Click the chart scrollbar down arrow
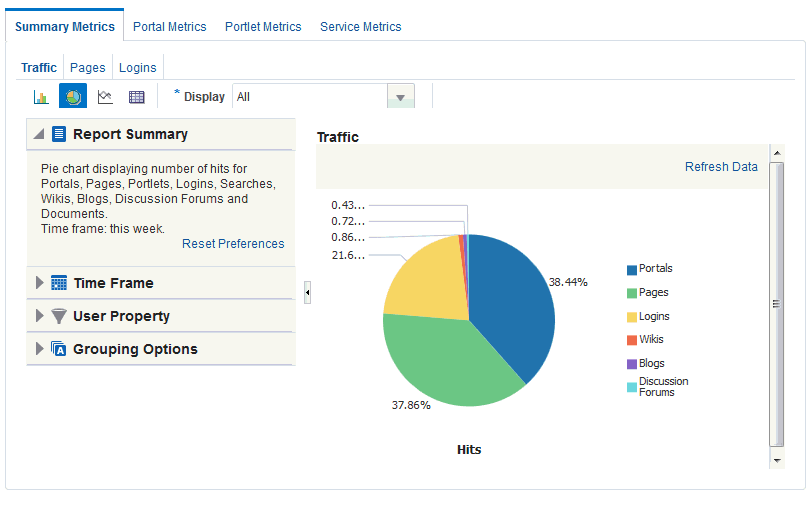The height and width of the screenshot is (505, 812). (x=777, y=460)
